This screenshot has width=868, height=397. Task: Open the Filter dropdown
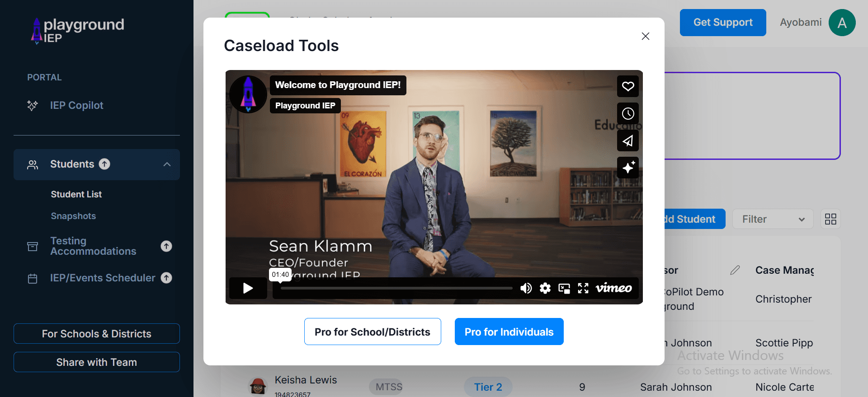pyautogui.click(x=773, y=219)
